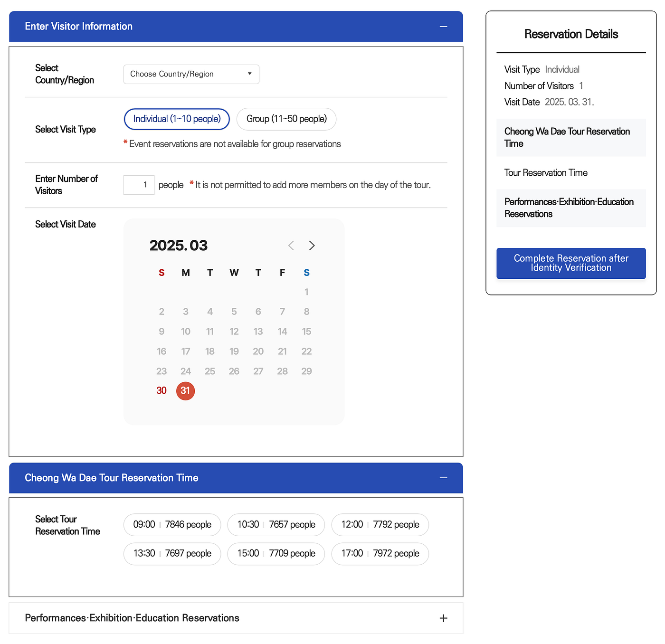Click Complete Reservation after Identity Verification button

point(571,263)
